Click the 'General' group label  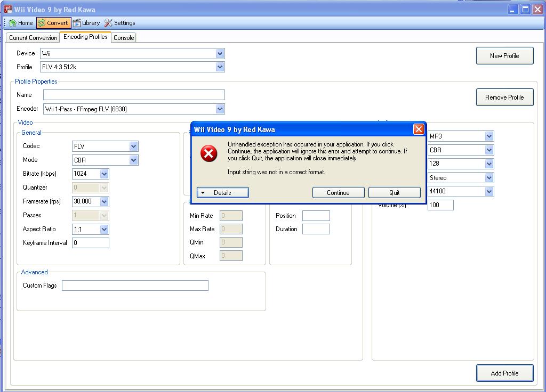[x=31, y=133]
